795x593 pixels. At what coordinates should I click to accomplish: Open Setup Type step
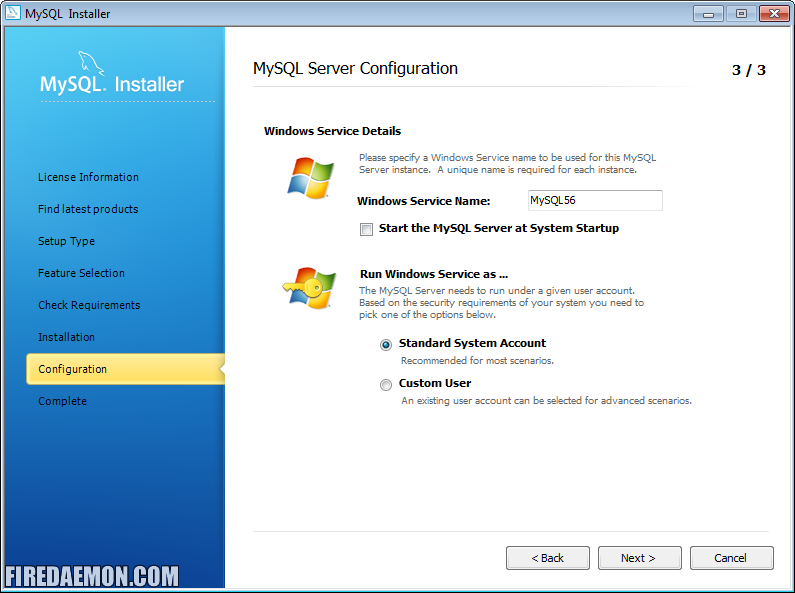(x=66, y=241)
